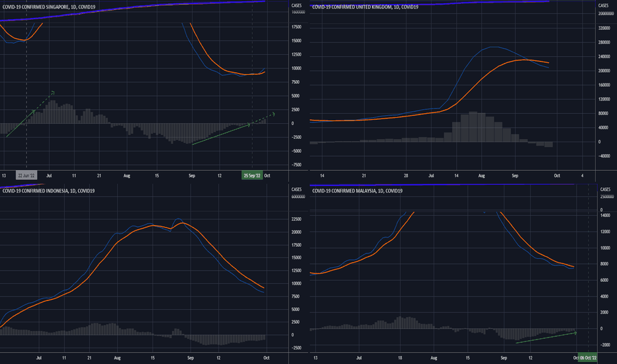Click the 6000000 value atop Indonesia axis
617x364 pixels.
[298, 197]
